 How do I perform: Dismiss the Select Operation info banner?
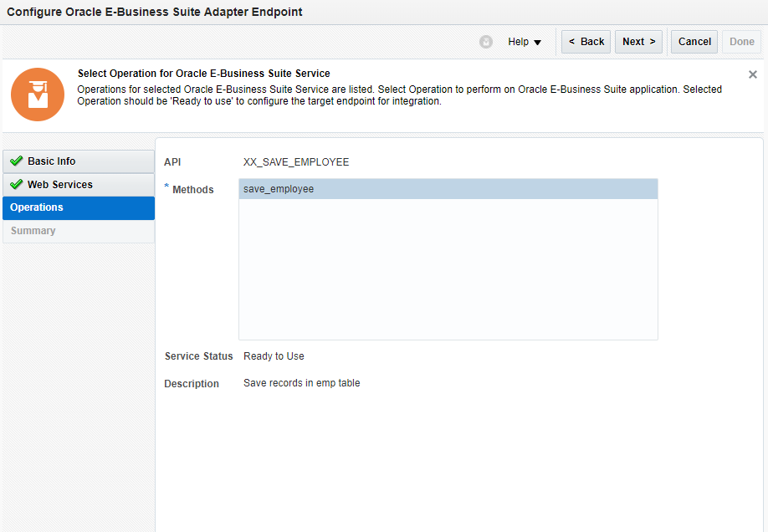753,74
